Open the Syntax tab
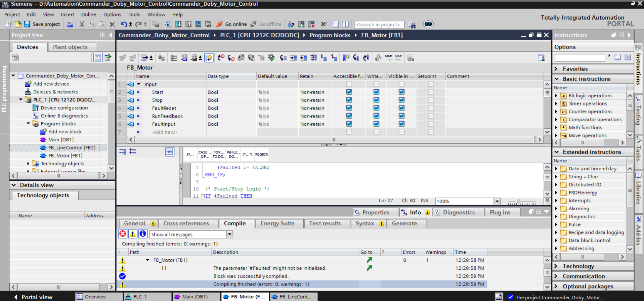The height and width of the screenshot is (301, 644). click(368, 223)
